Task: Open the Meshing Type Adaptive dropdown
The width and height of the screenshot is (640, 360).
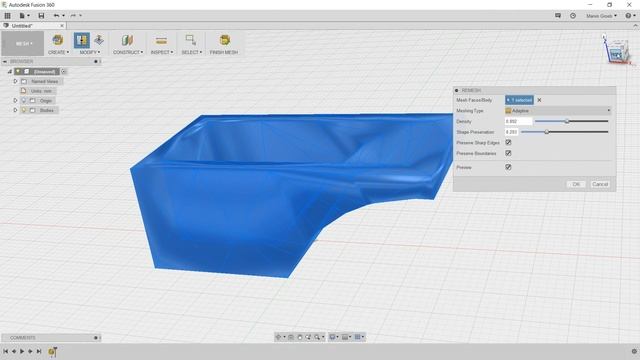Action: coord(558,111)
